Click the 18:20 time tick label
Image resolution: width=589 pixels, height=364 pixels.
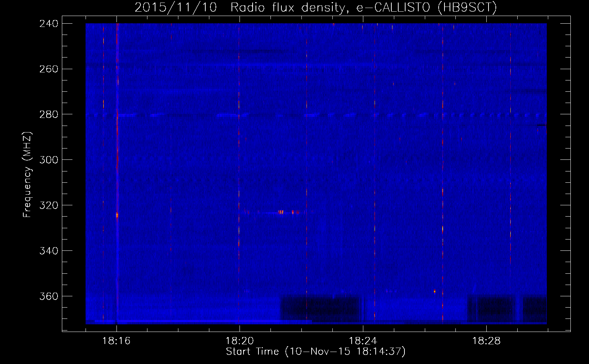click(x=240, y=341)
